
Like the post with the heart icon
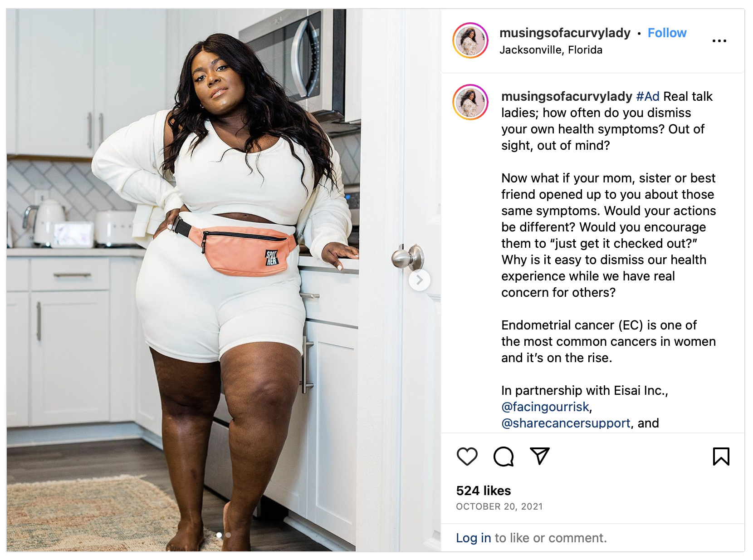pos(467,457)
